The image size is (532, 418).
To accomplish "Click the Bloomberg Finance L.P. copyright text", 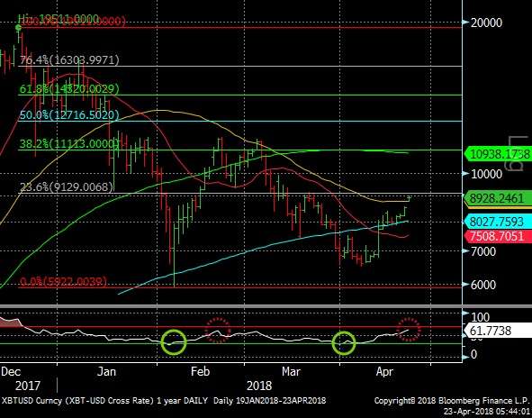I will 453,401.
